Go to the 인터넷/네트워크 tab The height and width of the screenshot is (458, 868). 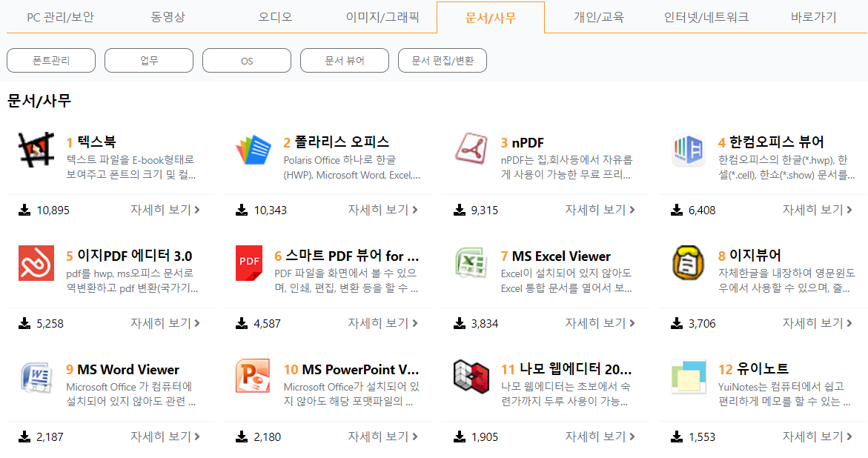706,17
